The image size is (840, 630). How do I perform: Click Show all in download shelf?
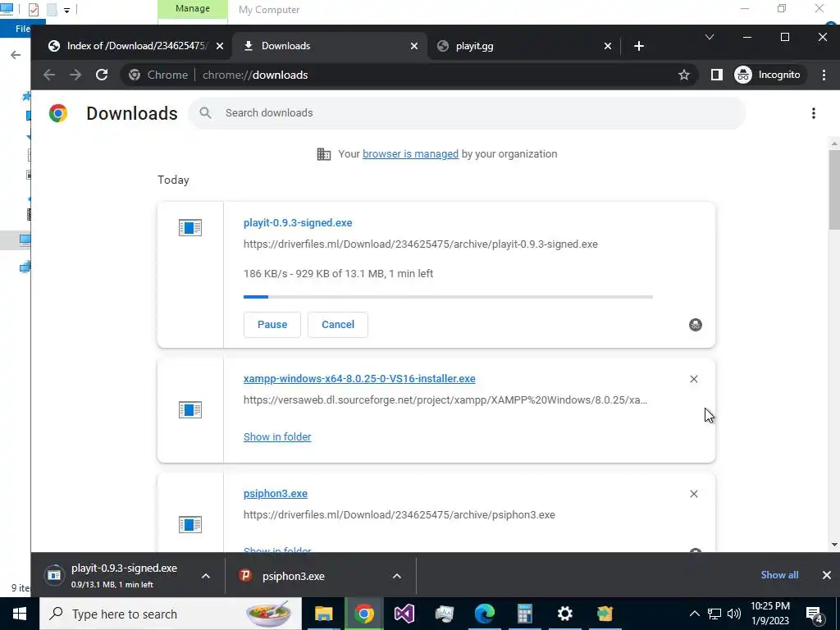click(x=779, y=575)
